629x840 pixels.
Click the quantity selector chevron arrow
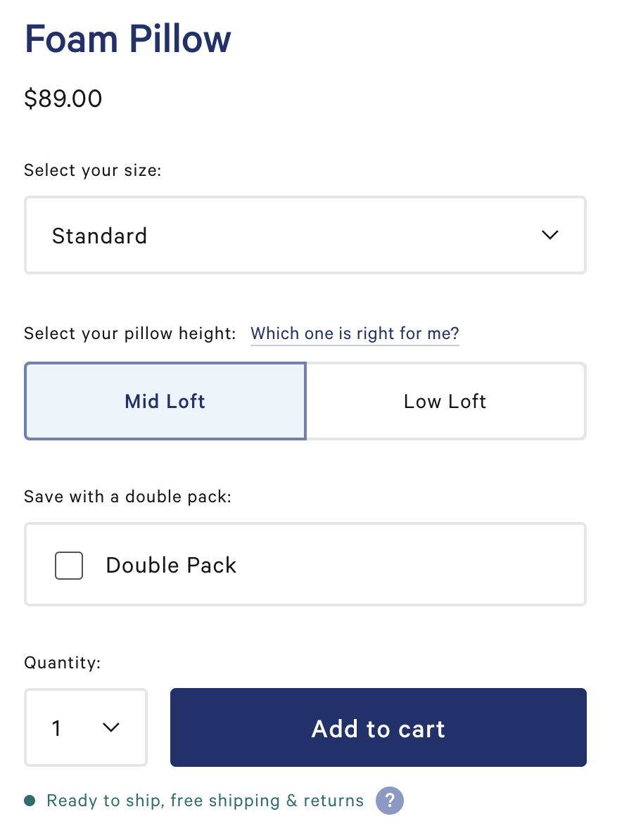111,727
